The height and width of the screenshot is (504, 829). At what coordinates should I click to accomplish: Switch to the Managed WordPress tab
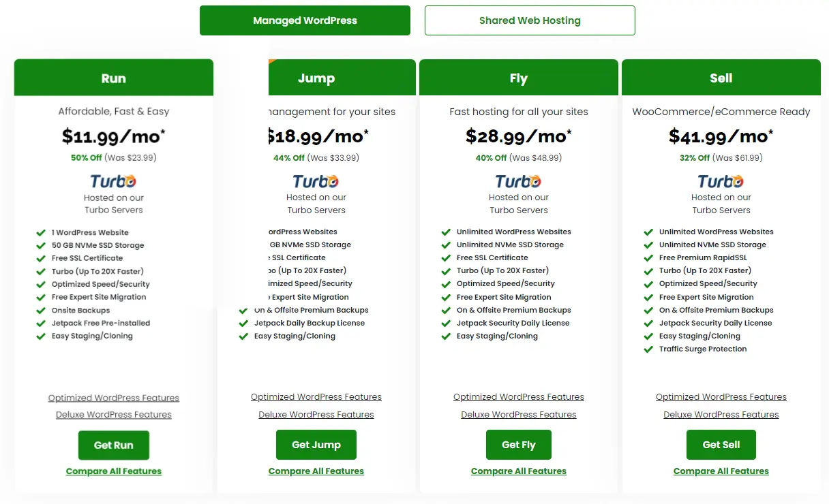click(305, 20)
